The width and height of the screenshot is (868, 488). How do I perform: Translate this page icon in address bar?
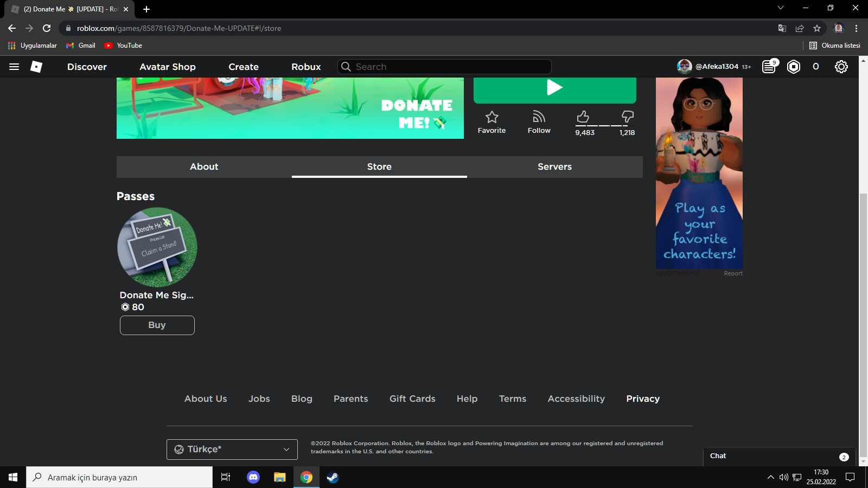(782, 28)
